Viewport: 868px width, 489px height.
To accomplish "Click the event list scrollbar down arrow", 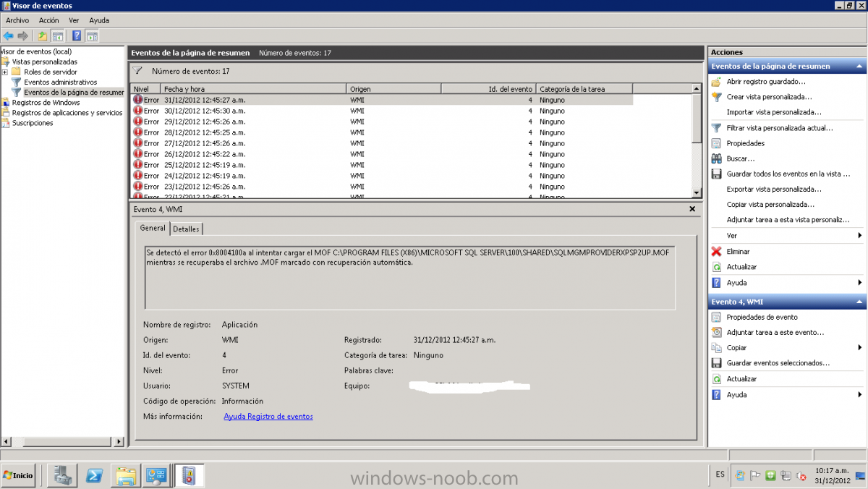I will click(x=697, y=193).
